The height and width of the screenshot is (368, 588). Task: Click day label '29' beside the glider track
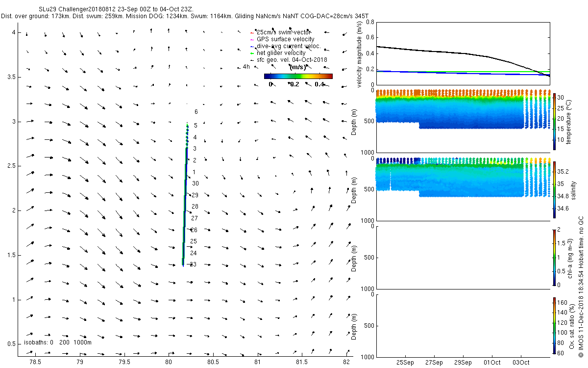(195, 195)
